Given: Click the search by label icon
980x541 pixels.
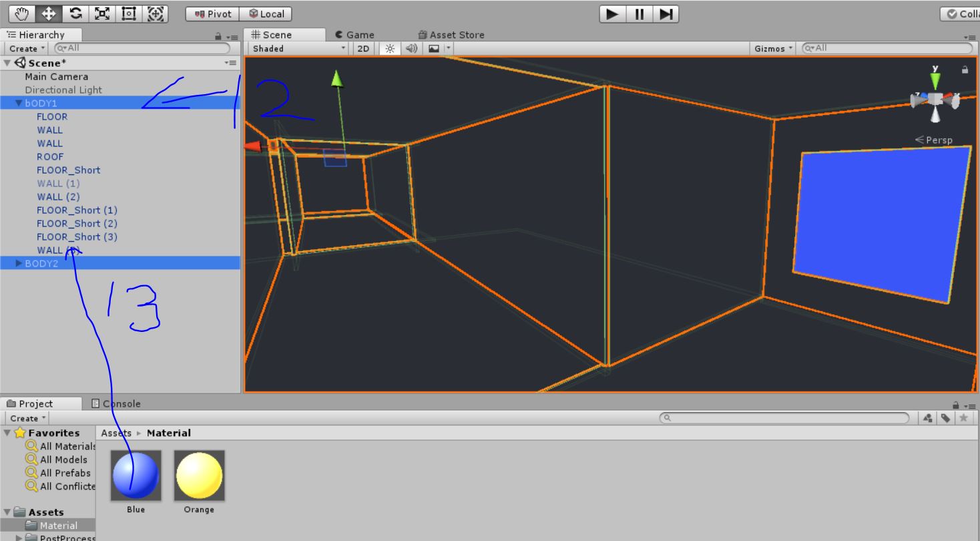Looking at the screenshot, I should coord(945,418).
